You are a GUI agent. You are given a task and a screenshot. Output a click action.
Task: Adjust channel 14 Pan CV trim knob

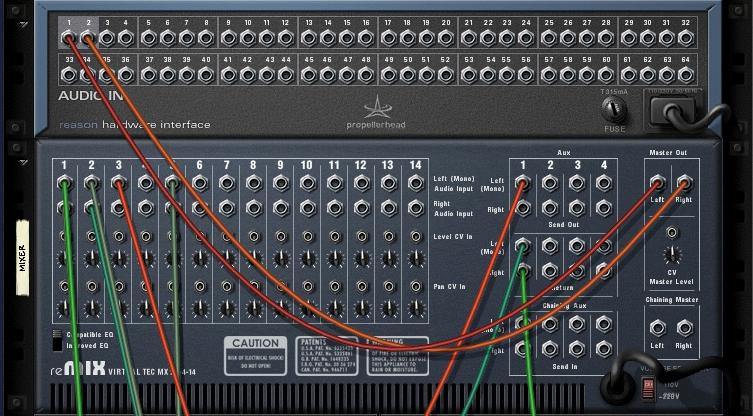(x=416, y=308)
